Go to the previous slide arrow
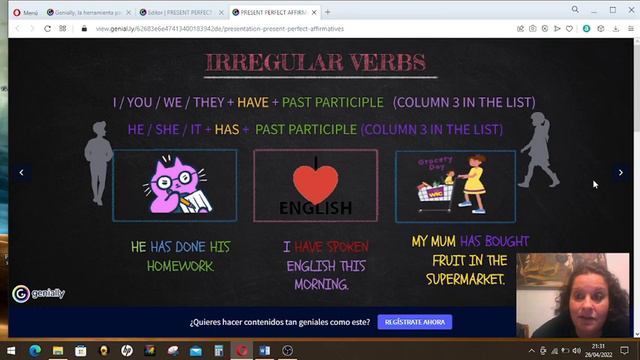The width and height of the screenshot is (640, 360). click(21, 173)
